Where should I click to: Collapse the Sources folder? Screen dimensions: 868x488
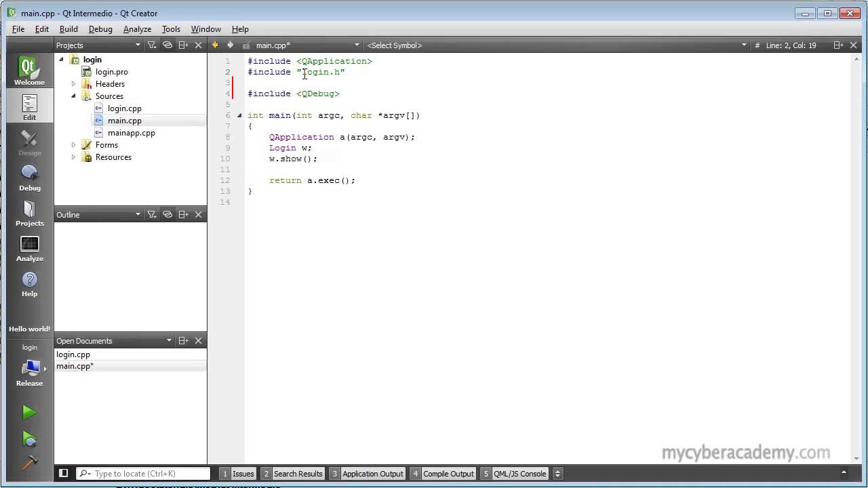[73, 96]
